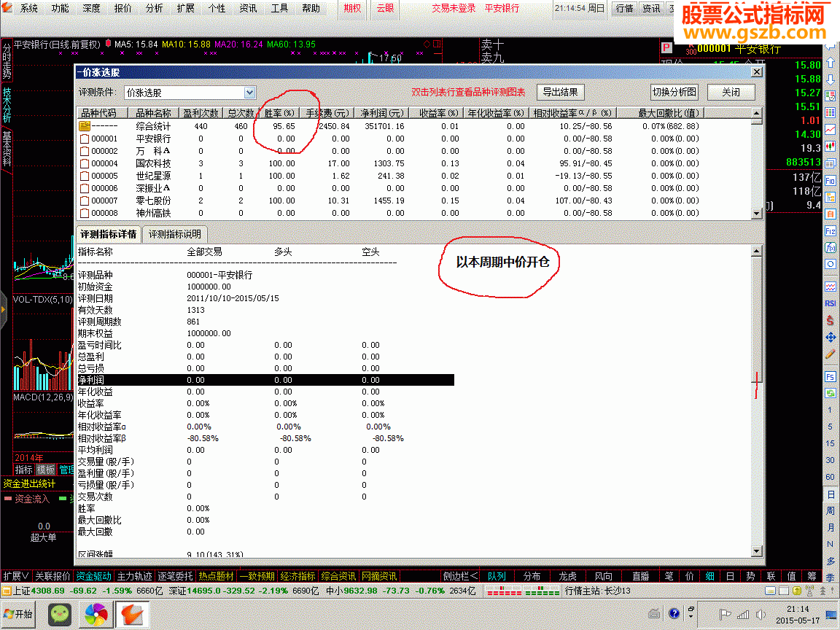Sort results by 年化收益率(%) column header
The image size is (840, 630).
[496, 113]
